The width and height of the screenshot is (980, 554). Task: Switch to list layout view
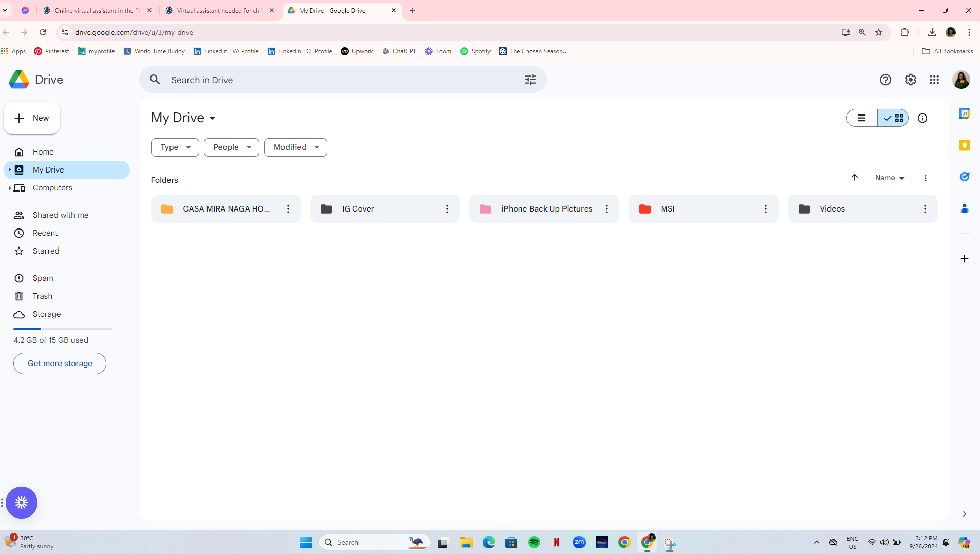[x=862, y=118]
